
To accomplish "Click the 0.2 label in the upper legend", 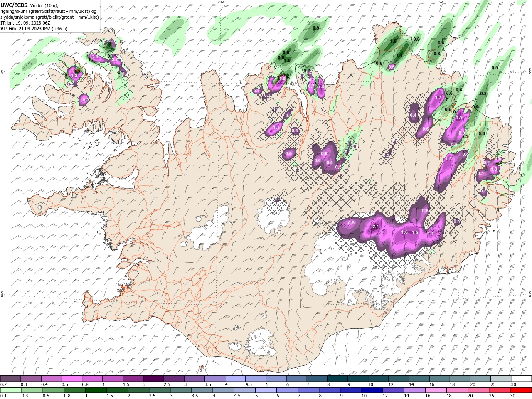I will click(x=3, y=384).
